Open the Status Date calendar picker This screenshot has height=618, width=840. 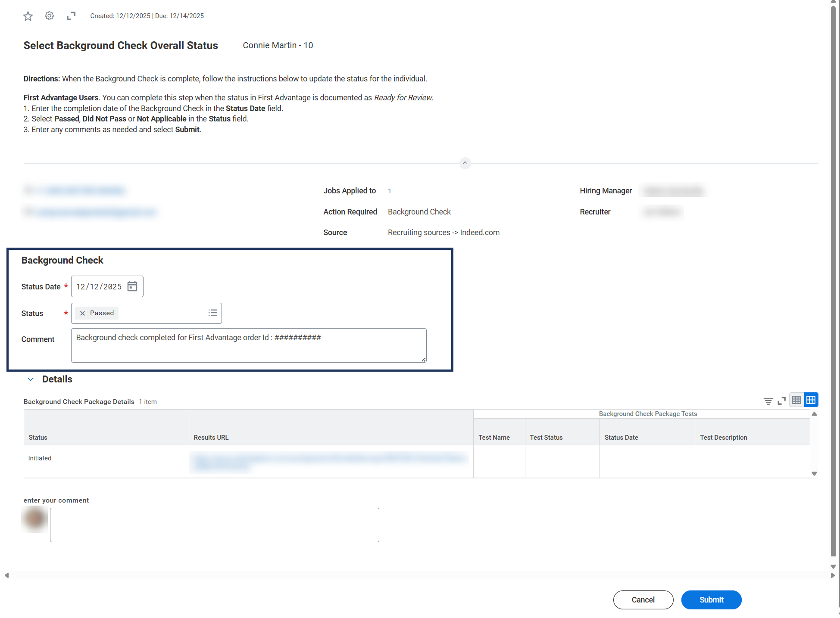tap(132, 286)
